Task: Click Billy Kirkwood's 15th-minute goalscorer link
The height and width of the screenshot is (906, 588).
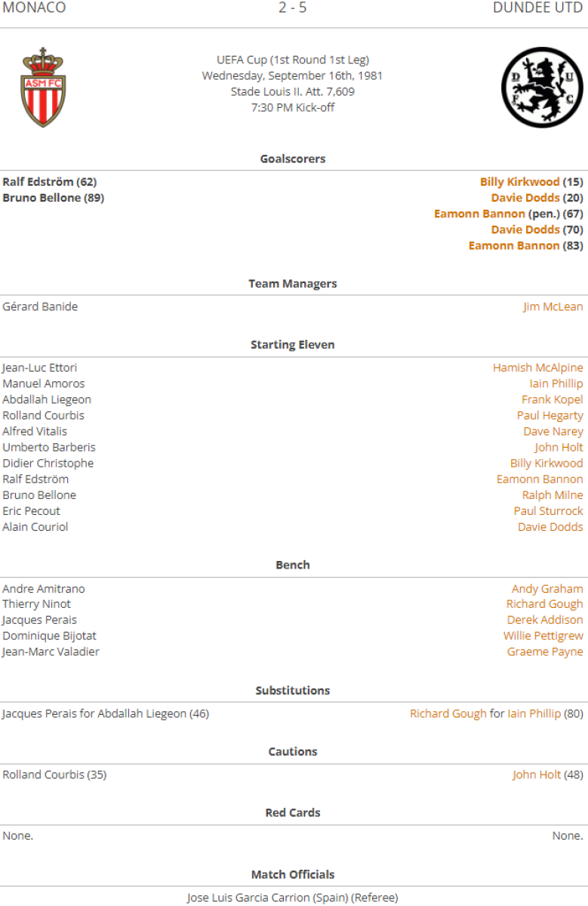Action: (519, 182)
